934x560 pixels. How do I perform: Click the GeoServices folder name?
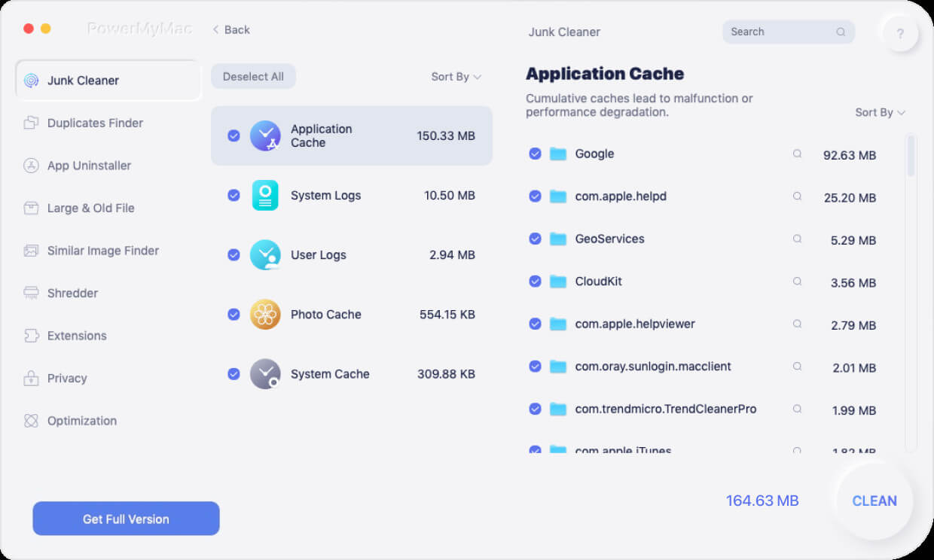coord(609,239)
